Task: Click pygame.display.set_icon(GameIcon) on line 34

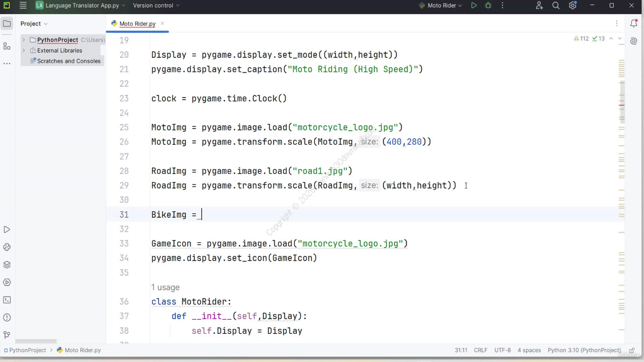Action: pos(234,258)
